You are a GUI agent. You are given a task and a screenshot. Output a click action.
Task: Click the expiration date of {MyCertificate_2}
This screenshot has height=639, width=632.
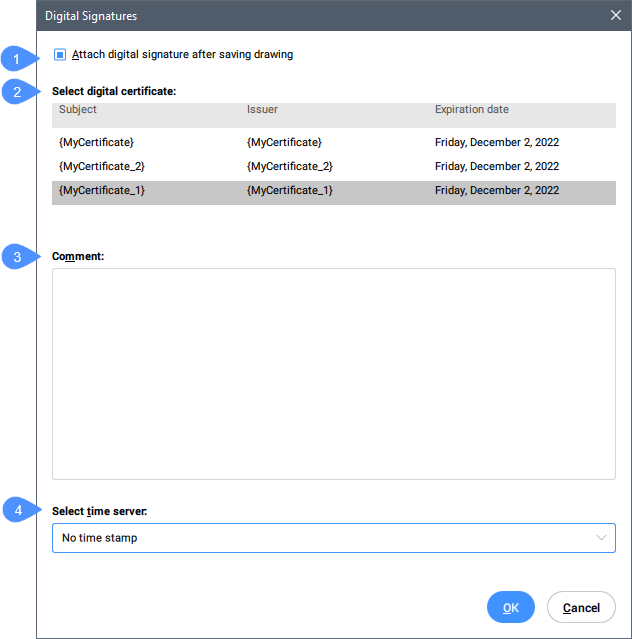coord(496,167)
